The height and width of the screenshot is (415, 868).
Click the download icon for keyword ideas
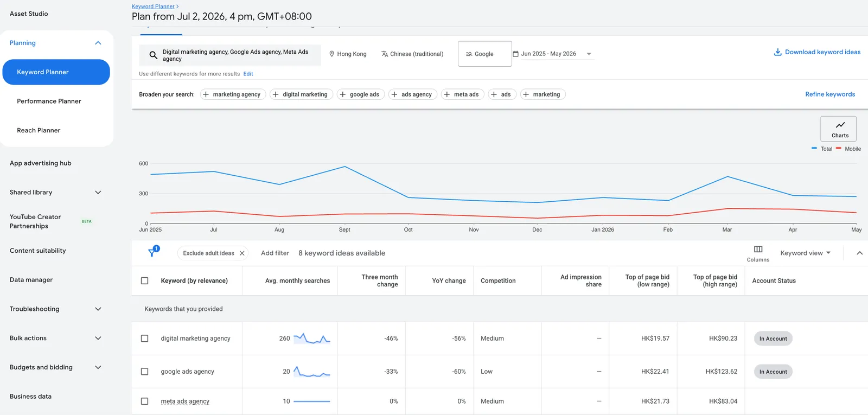(778, 52)
